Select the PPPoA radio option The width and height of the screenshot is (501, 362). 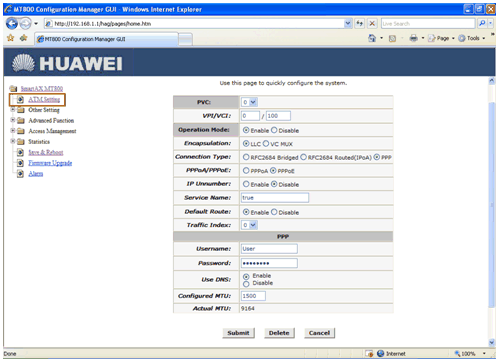(246, 170)
